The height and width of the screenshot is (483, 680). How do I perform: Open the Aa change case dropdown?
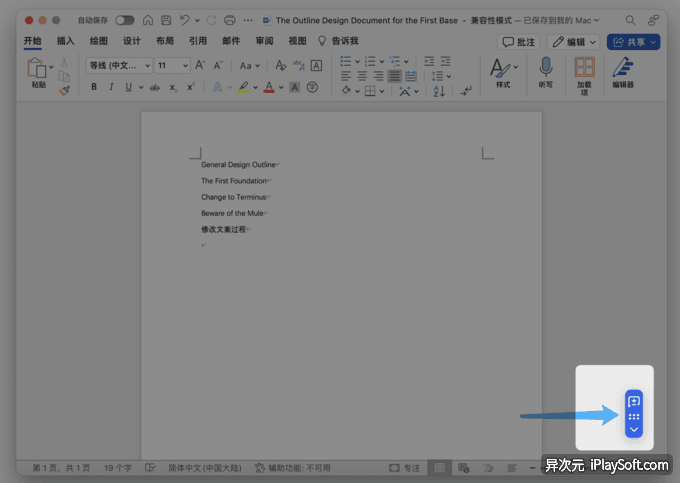[249, 65]
